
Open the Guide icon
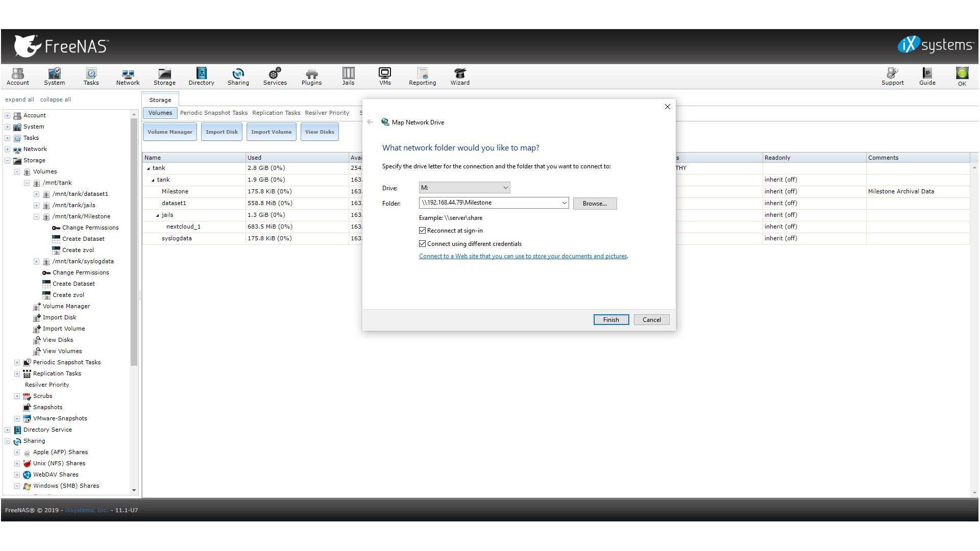point(927,77)
